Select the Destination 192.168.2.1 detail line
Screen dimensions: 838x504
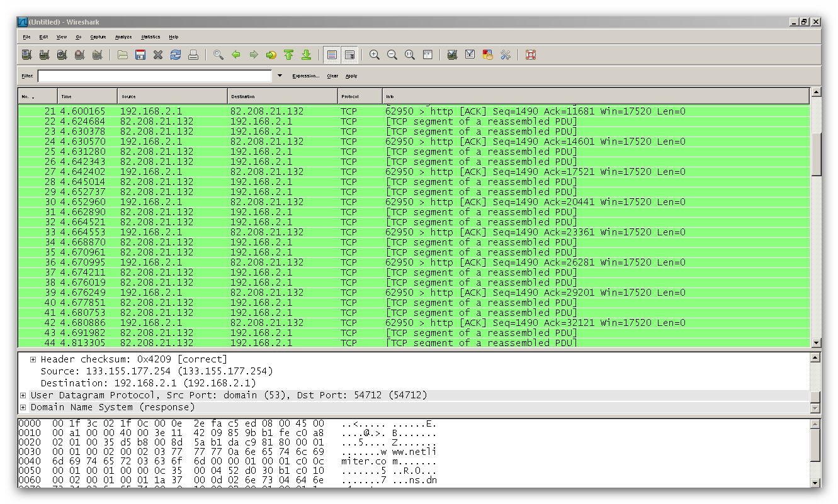(149, 383)
